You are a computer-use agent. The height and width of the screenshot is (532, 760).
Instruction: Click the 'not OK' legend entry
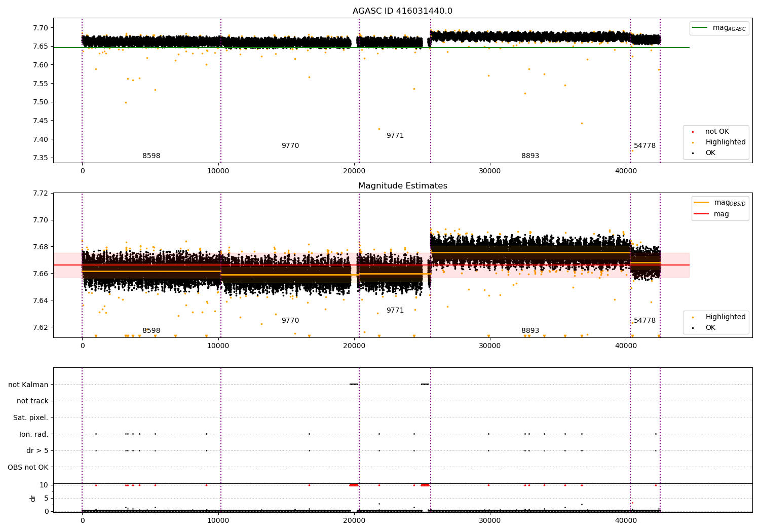pyautogui.click(x=716, y=132)
